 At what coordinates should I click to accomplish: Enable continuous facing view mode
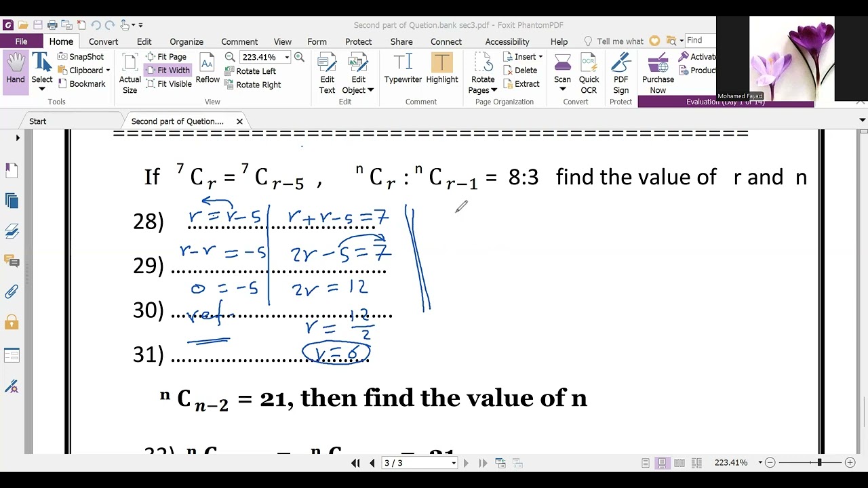point(696,463)
